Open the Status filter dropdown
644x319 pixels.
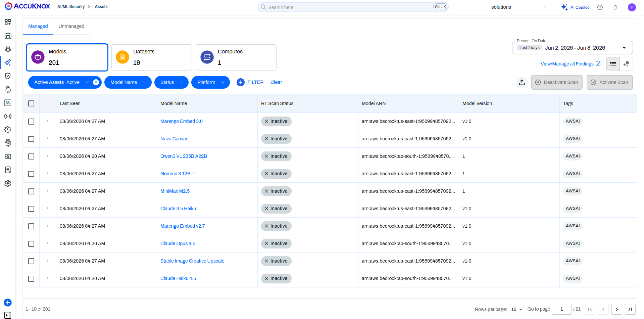click(x=171, y=82)
